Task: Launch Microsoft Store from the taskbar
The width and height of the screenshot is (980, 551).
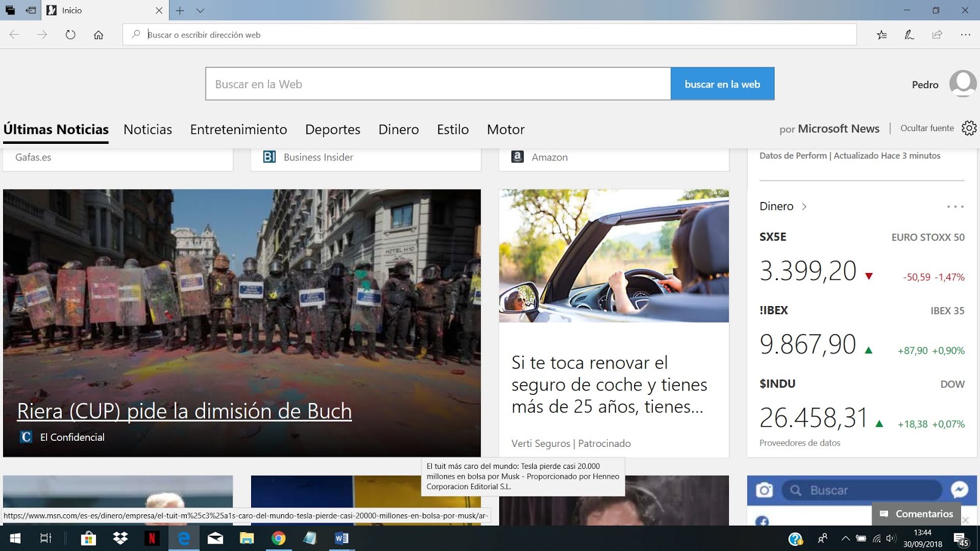Action: click(88, 538)
